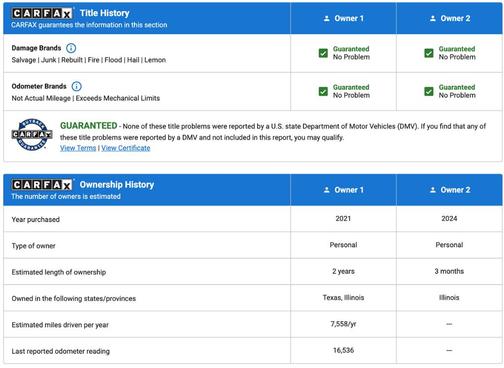Click the Odometer Brands green check for Owner 1
The width and height of the screenshot is (504, 368).
[323, 91]
